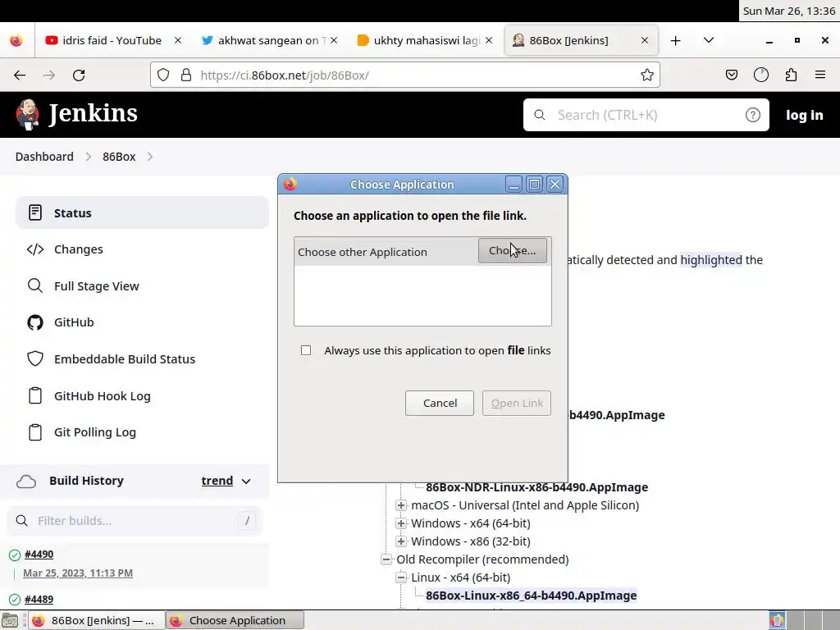Click the padlock site security icon
Image resolution: width=840 pixels, height=630 pixels.
pyautogui.click(x=186, y=75)
